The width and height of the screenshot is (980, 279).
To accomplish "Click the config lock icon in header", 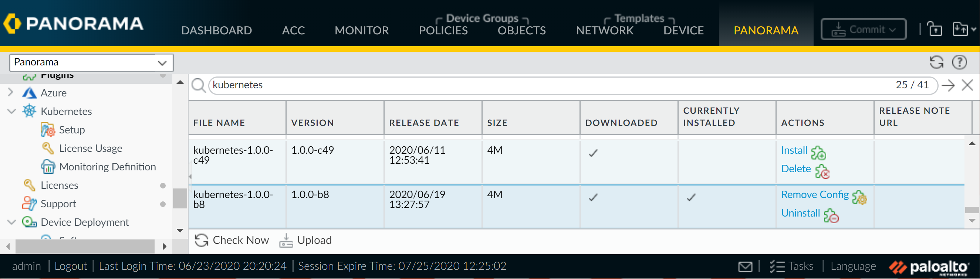I will 935,29.
